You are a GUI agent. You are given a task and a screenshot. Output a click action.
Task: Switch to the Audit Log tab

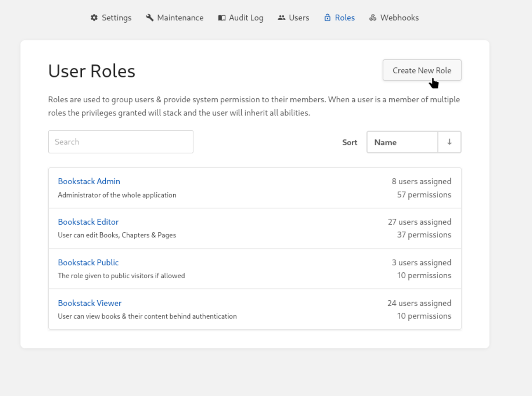click(x=241, y=18)
